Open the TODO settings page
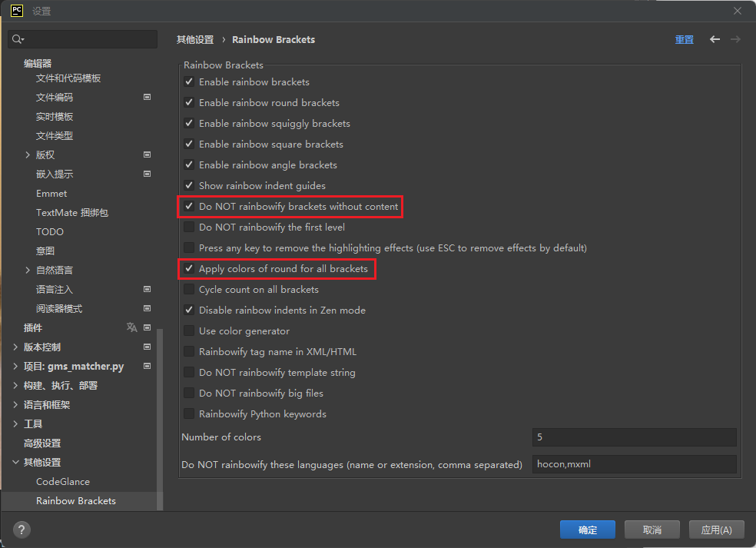756x548 pixels. [50, 232]
